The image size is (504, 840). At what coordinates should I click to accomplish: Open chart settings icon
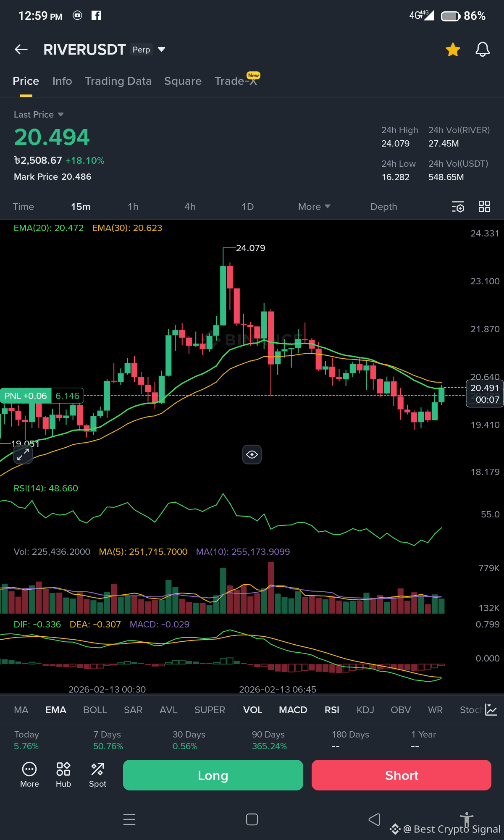[458, 207]
